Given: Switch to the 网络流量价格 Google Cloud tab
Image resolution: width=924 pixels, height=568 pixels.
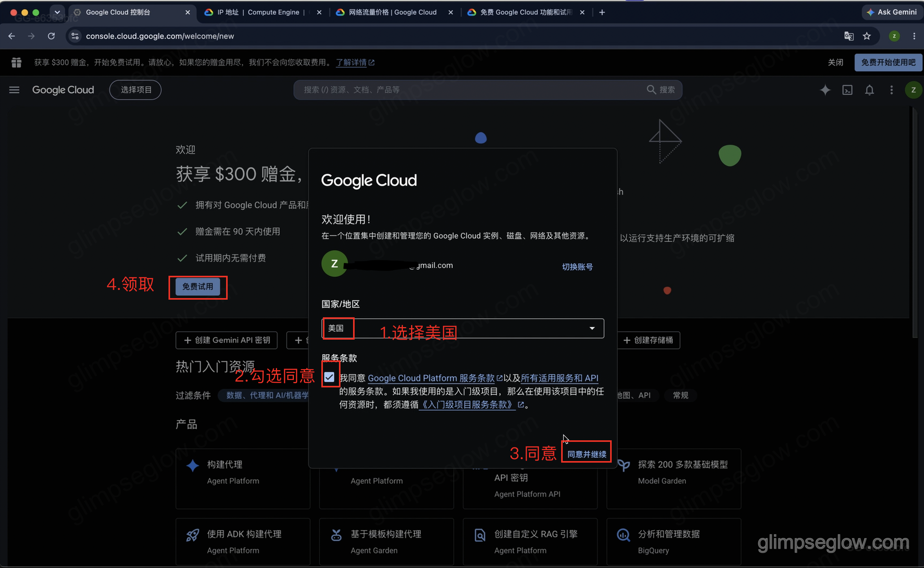Looking at the screenshot, I should [x=393, y=13].
